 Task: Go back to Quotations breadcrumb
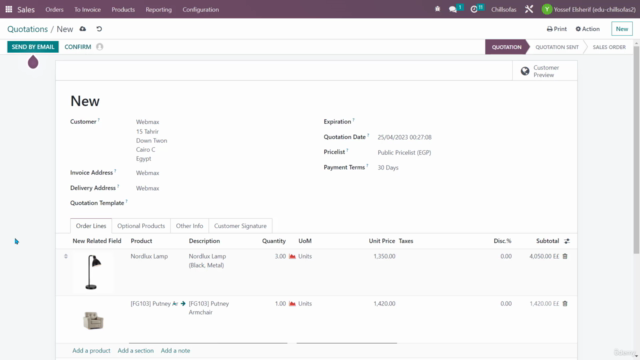(x=27, y=29)
